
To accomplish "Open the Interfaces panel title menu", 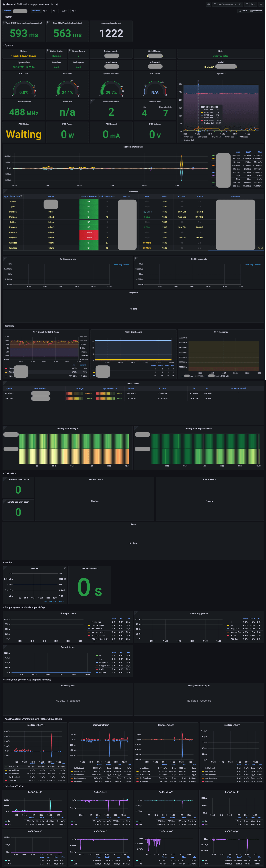I will click(133, 192).
